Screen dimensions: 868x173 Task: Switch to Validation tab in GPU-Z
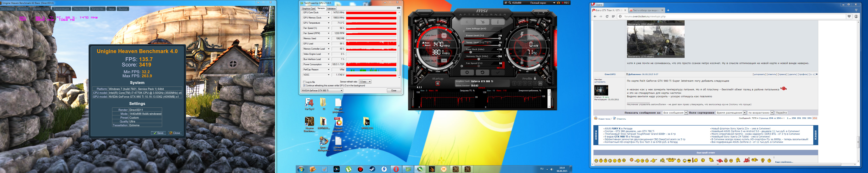331,8
